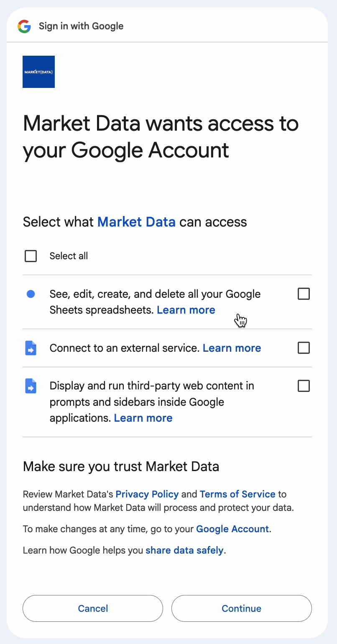Viewport: 337px width, 644px height.
Task: Click the Continue button
Action: [x=241, y=608]
